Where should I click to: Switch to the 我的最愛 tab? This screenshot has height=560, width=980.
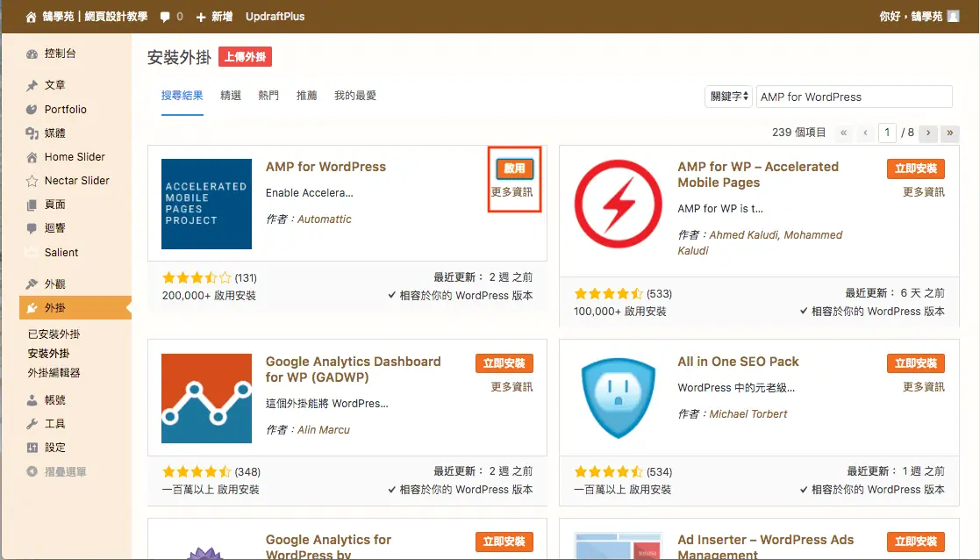355,96
